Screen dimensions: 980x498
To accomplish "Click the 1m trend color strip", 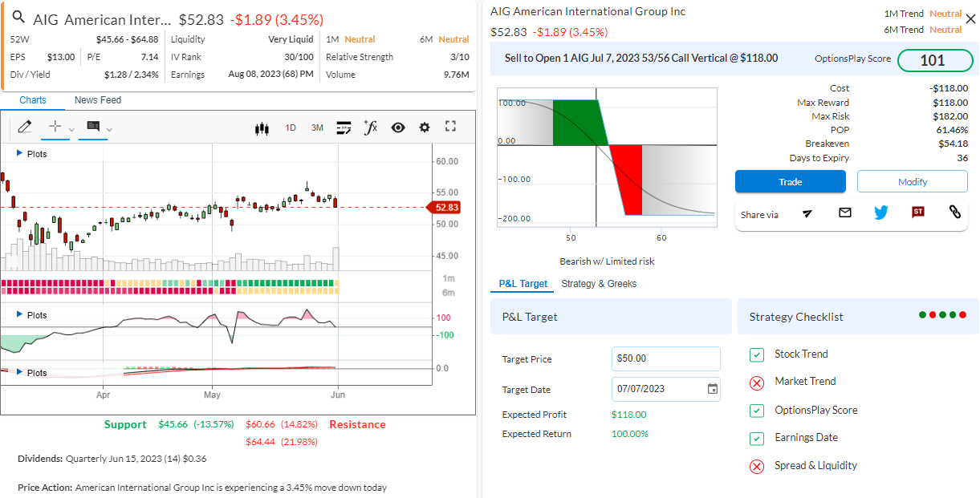I will pyautogui.click(x=169, y=283).
